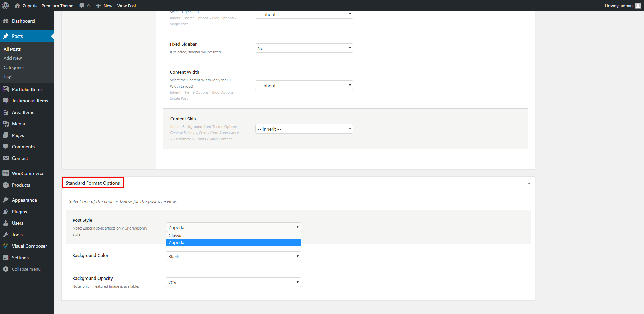
Task: Click the Content Width field label
Action: [x=184, y=72]
